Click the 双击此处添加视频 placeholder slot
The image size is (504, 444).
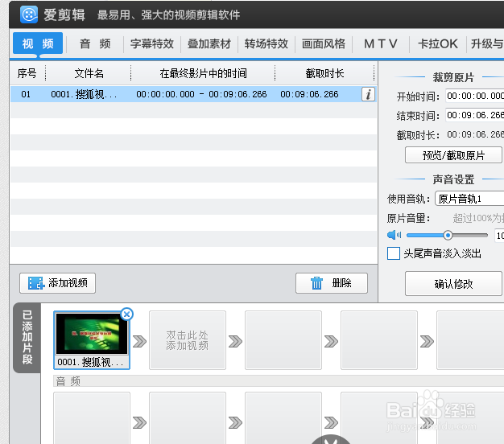coord(188,340)
